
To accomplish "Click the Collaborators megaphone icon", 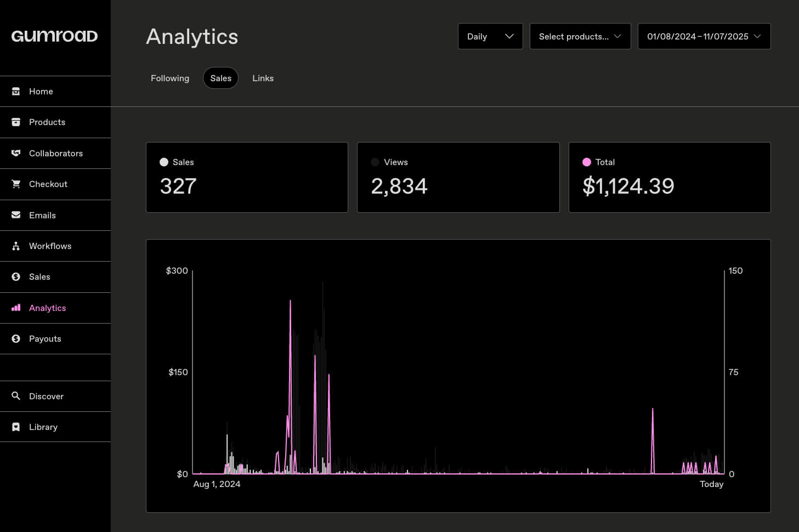I will [16, 153].
